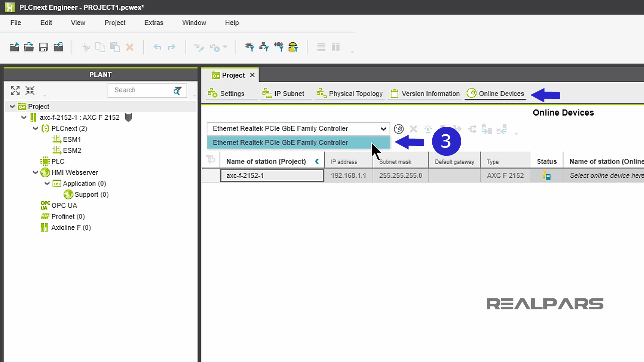This screenshot has height=362, width=644.
Task: Collapse the Project tree root
Action: 12,106
